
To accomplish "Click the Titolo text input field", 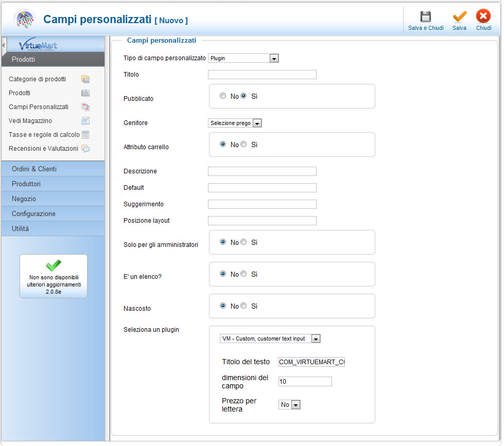I will [262, 75].
